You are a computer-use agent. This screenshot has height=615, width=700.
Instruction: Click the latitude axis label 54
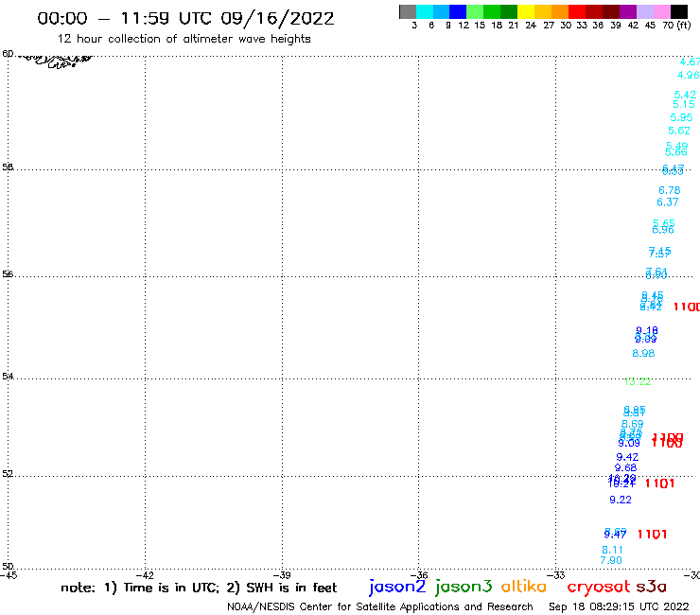coord(8,377)
